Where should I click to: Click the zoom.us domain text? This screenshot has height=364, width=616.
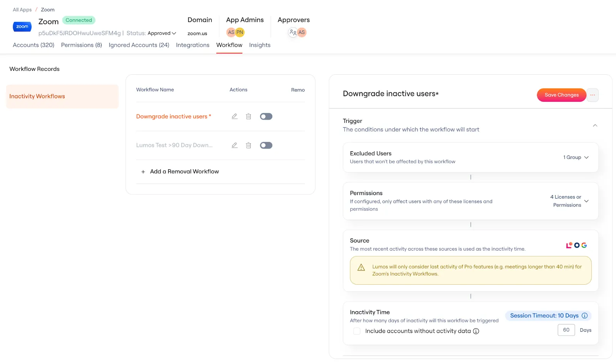click(197, 33)
